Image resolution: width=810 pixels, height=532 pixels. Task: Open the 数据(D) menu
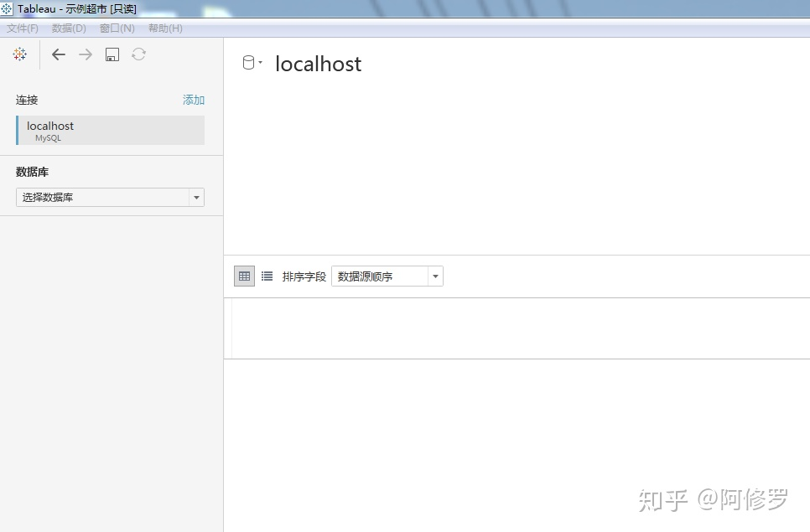coord(68,28)
